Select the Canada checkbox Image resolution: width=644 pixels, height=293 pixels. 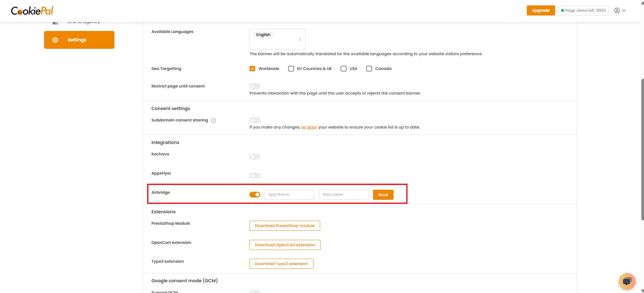click(x=369, y=69)
